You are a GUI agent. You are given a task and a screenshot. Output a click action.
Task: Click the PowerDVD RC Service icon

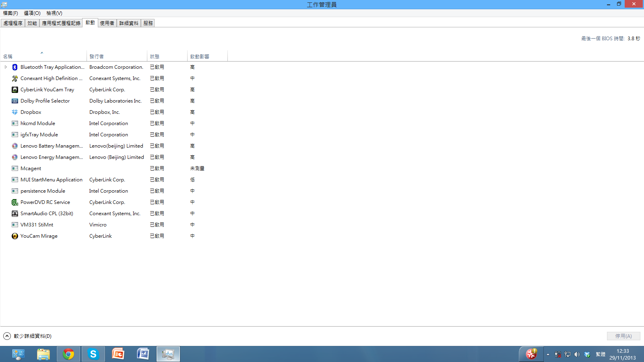pyautogui.click(x=15, y=202)
